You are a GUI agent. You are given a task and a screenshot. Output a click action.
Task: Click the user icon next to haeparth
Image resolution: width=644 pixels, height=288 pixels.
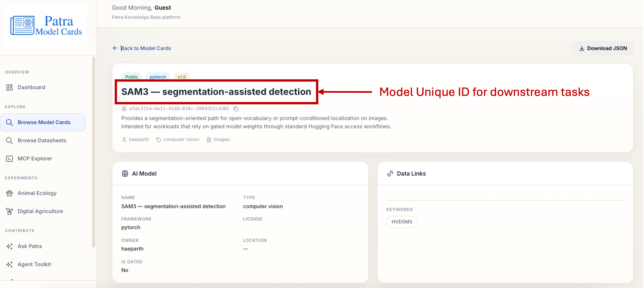pyautogui.click(x=124, y=140)
